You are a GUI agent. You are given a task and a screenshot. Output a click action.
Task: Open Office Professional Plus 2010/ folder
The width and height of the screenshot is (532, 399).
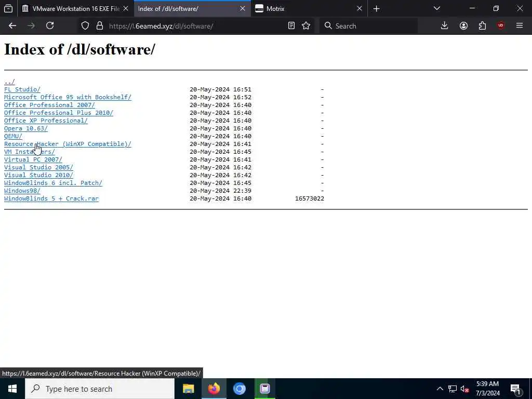pyautogui.click(x=59, y=113)
